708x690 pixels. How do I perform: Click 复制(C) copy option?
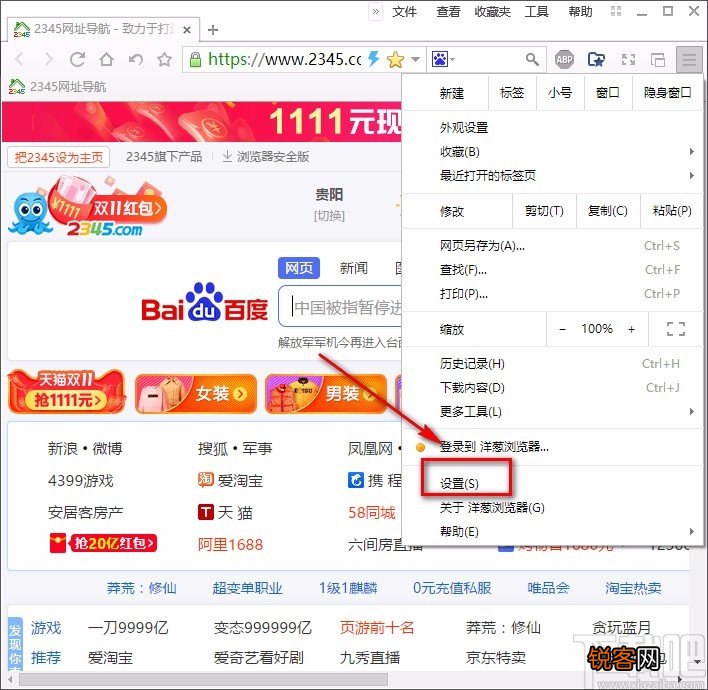[608, 211]
